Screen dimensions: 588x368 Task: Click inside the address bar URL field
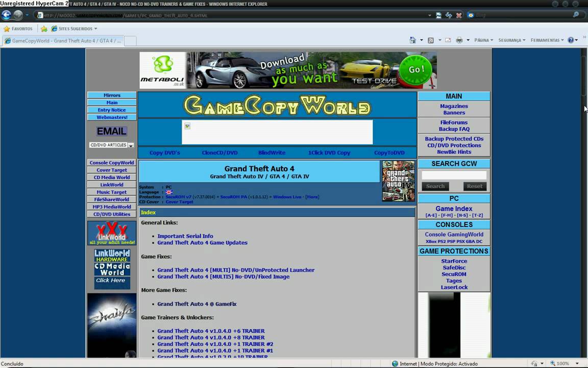coord(233,15)
